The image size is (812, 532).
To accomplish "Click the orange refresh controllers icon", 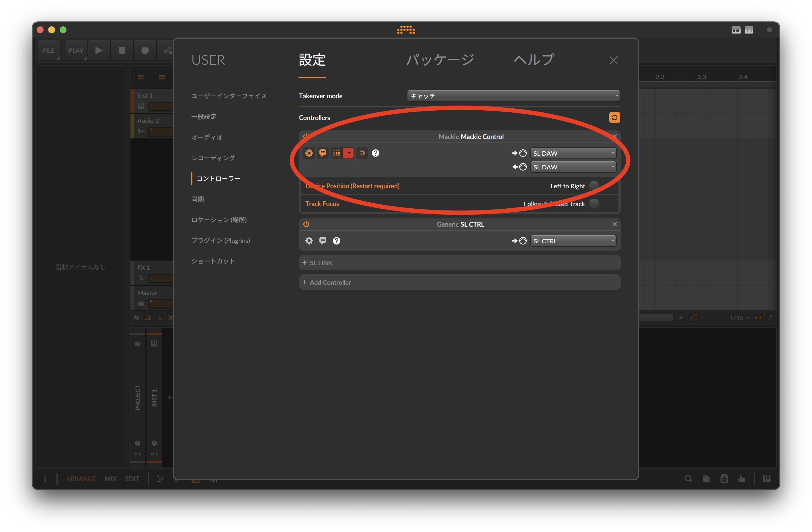I will point(614,118).
